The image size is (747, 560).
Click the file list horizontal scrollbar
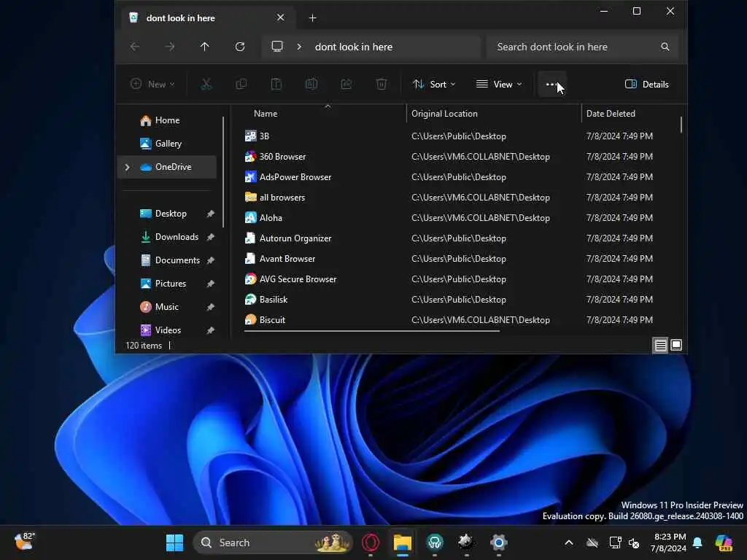372,331
